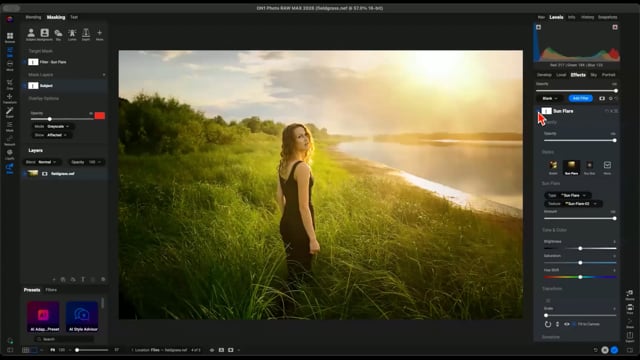
Task: Toggle the blue mask button at bottom right
Action: (x=614, y=350)
